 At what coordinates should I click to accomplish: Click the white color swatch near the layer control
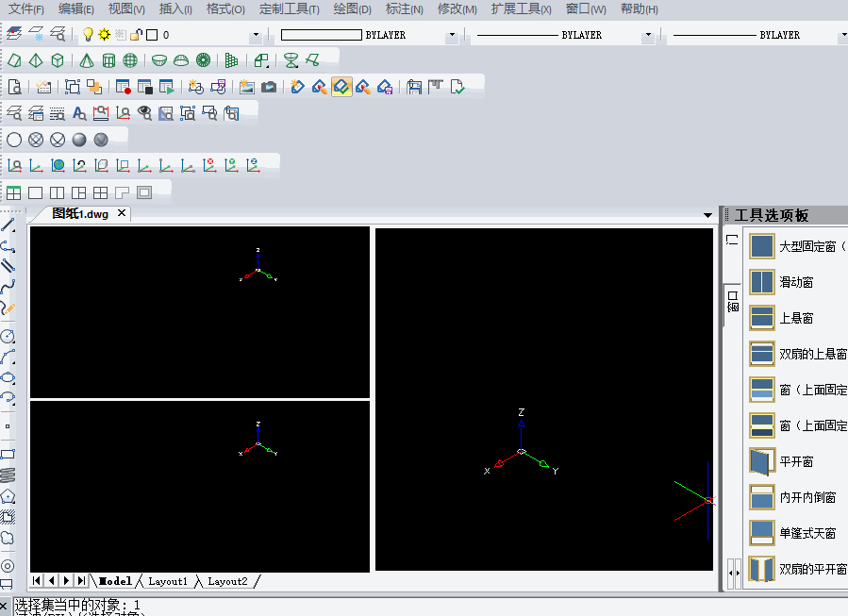click(151, 34)
